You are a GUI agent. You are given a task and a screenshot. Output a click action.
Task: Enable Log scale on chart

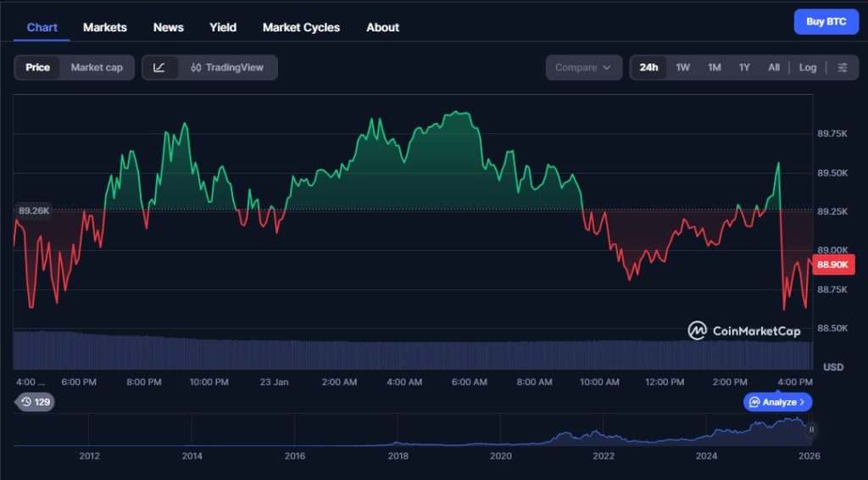click(x=807, y=68)
